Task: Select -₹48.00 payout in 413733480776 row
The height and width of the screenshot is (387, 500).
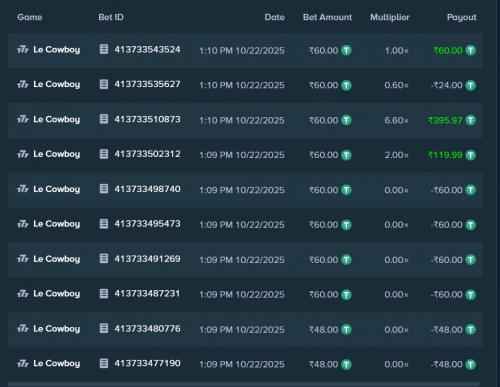Action: point(447,330)
